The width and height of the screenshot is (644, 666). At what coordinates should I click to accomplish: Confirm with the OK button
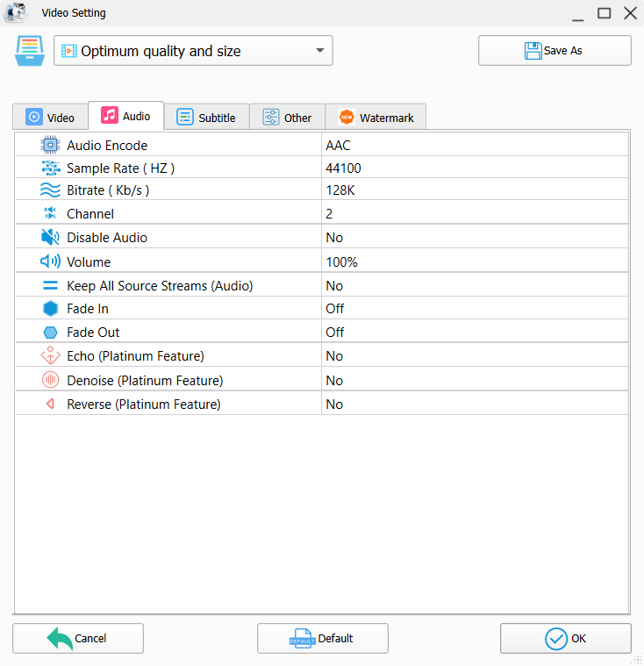[565, 638]
